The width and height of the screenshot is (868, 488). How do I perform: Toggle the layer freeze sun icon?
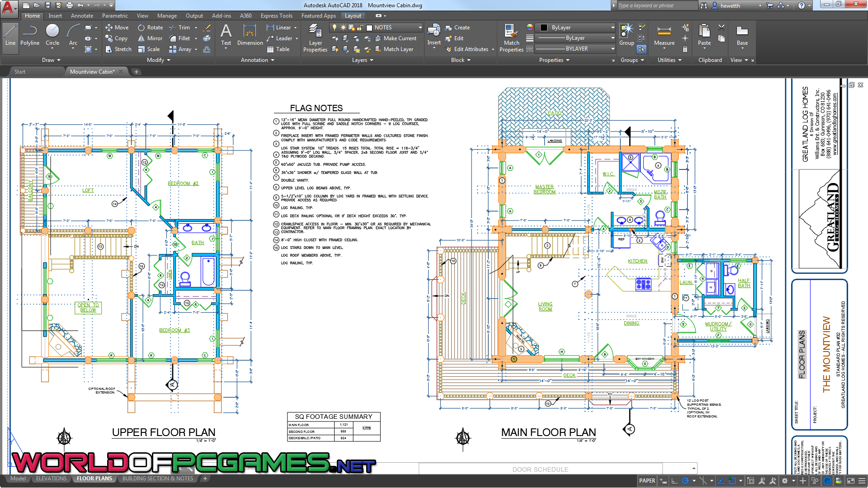tap(344, 28)
